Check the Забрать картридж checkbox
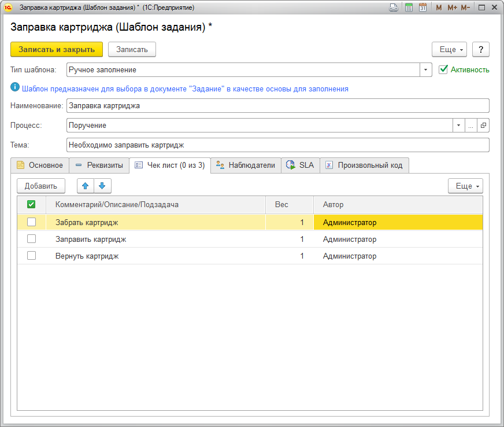This screenshot has width=504, height=427. [31, 222]
